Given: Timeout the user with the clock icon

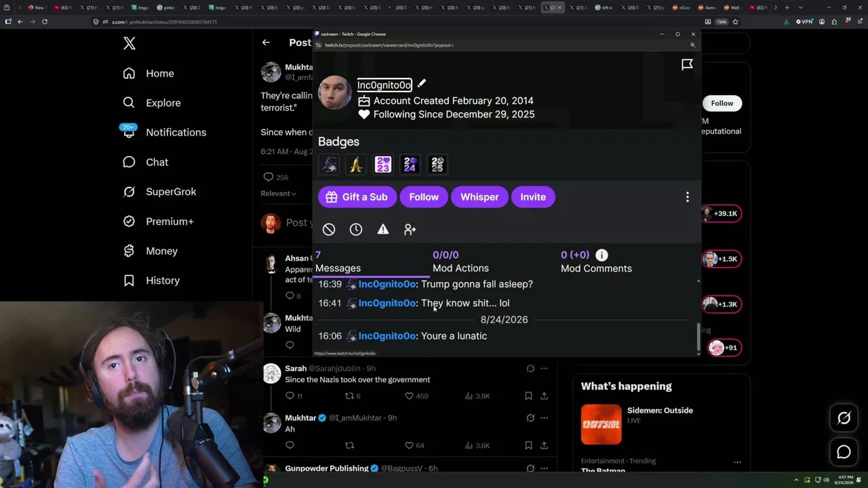Looking at the screenshot, I should pyautogui.click(x=356, y=230).
